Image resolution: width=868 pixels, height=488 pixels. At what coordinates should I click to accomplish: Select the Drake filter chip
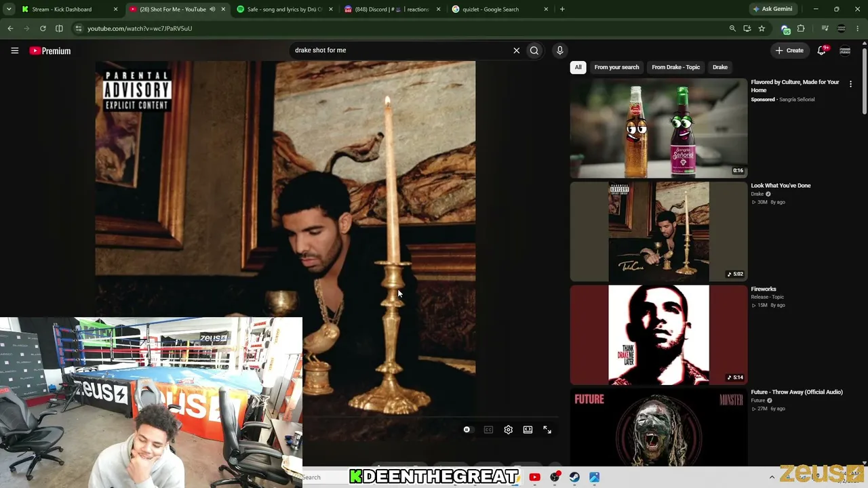pos(720,67)
